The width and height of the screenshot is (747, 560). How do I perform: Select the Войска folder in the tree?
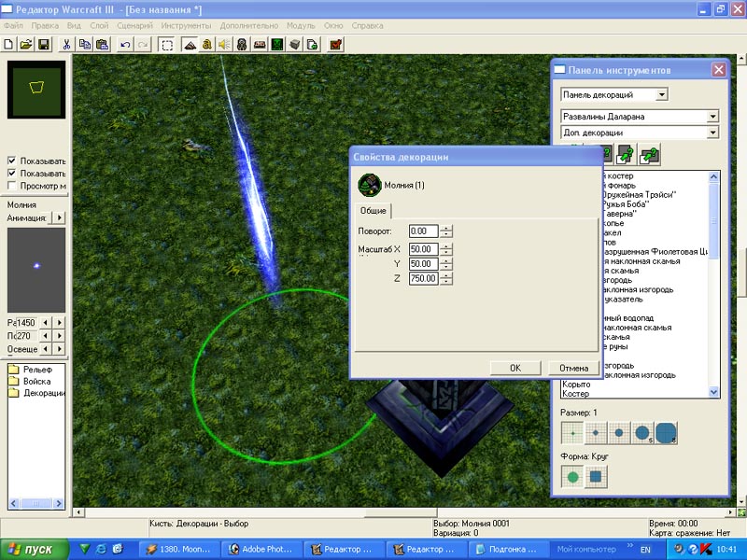click(x=36, y=382)
